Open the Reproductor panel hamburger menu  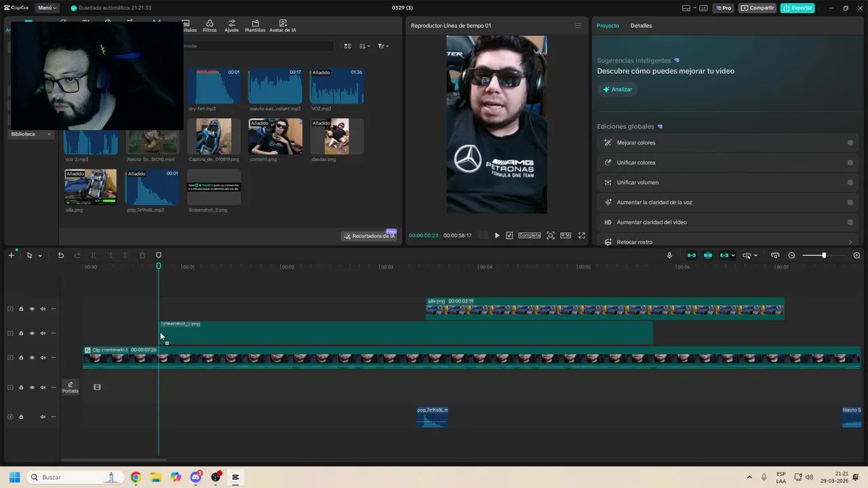(x=578, y=26)
